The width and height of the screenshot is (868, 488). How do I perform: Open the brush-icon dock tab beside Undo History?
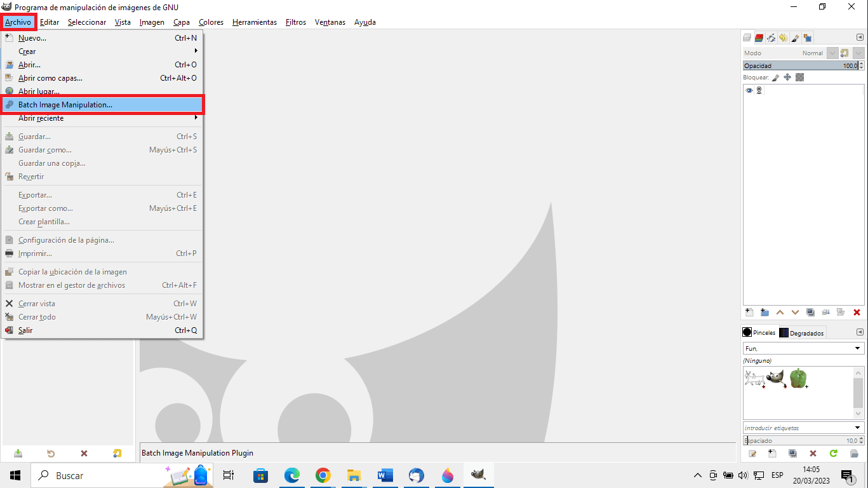(795, 37)
